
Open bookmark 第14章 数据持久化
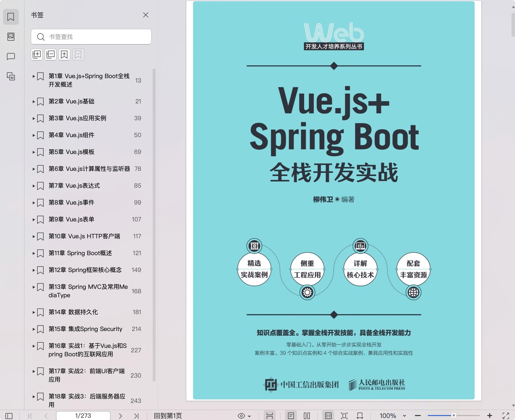click(x=73, y=312)
